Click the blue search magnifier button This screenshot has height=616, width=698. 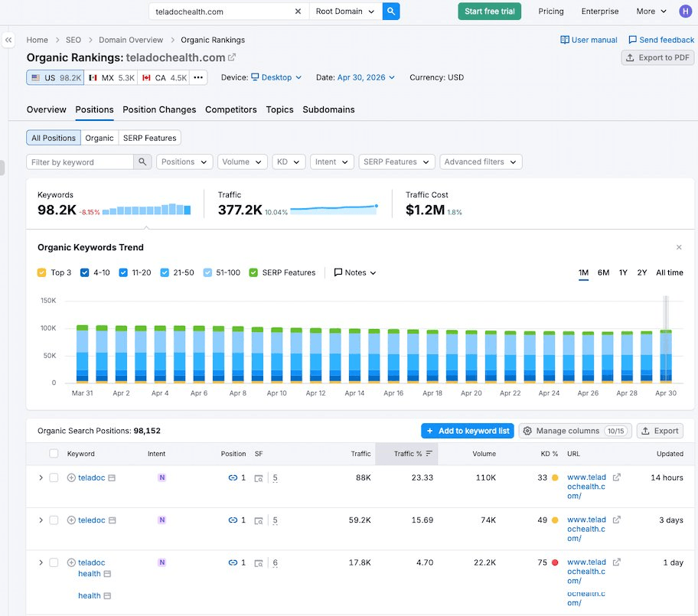click(x=391, y=11)
